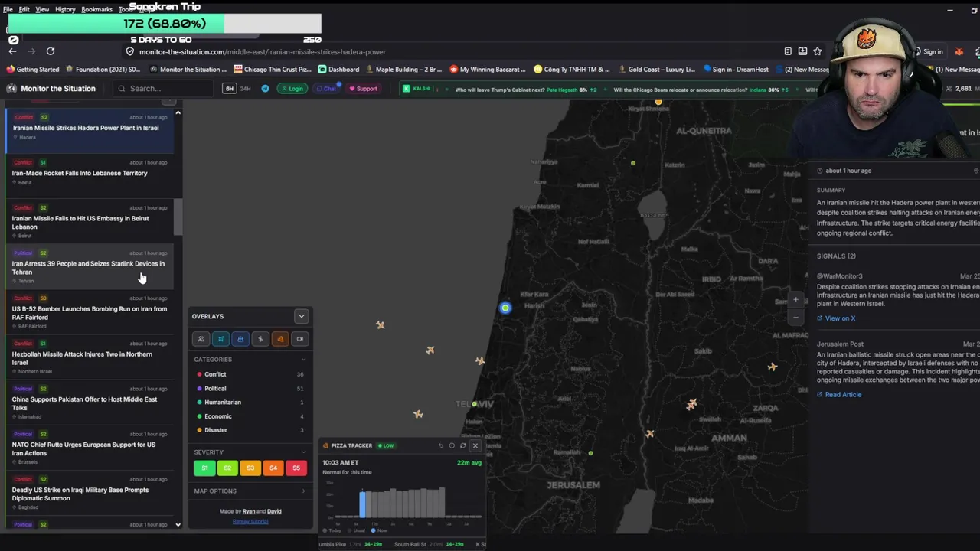Open the browser Bookmarks menu

[96, 9]
